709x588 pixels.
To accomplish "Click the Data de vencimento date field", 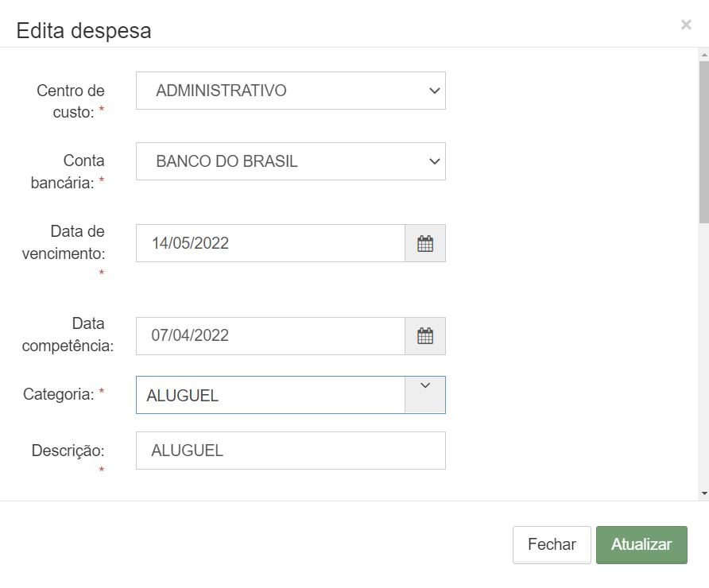I will point(270,244).
